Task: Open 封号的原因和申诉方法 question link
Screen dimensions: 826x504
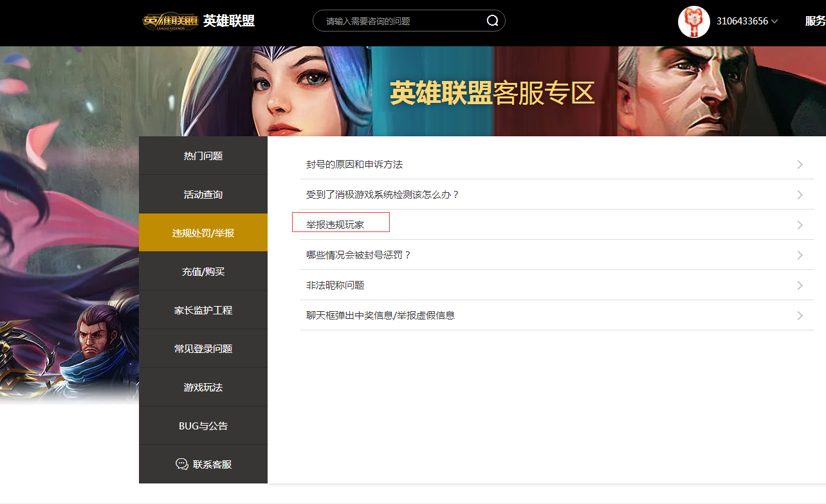Action: coord(354,165)
